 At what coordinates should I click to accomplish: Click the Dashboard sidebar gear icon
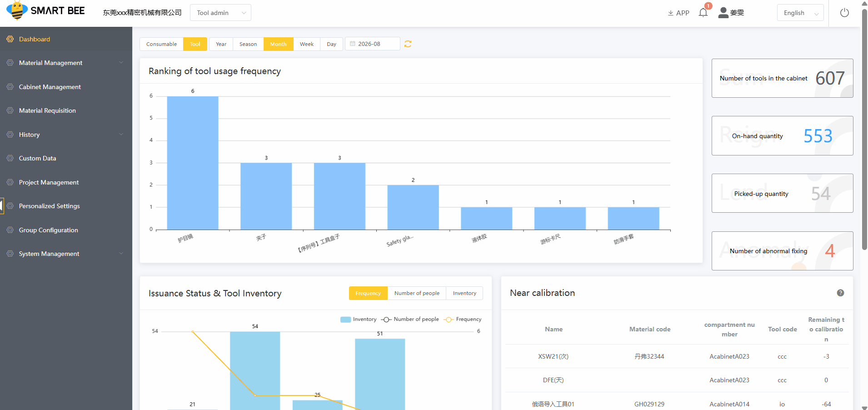(x=10, y=39)
